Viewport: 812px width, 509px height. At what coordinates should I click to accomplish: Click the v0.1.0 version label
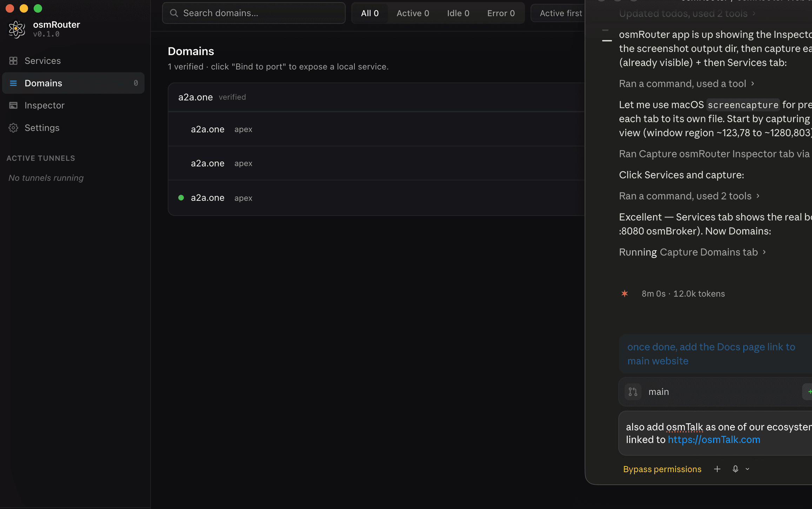(x=46, y=34)
